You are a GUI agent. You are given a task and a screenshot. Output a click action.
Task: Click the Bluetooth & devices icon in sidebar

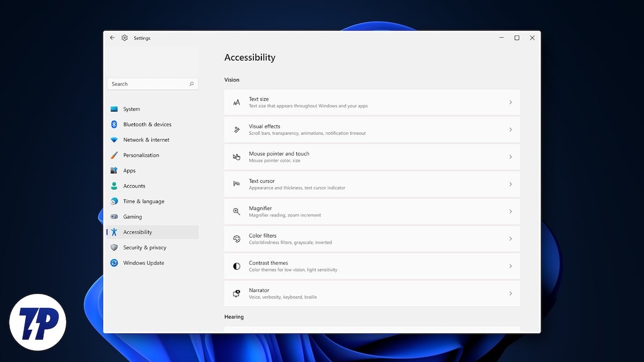point(116,124)
